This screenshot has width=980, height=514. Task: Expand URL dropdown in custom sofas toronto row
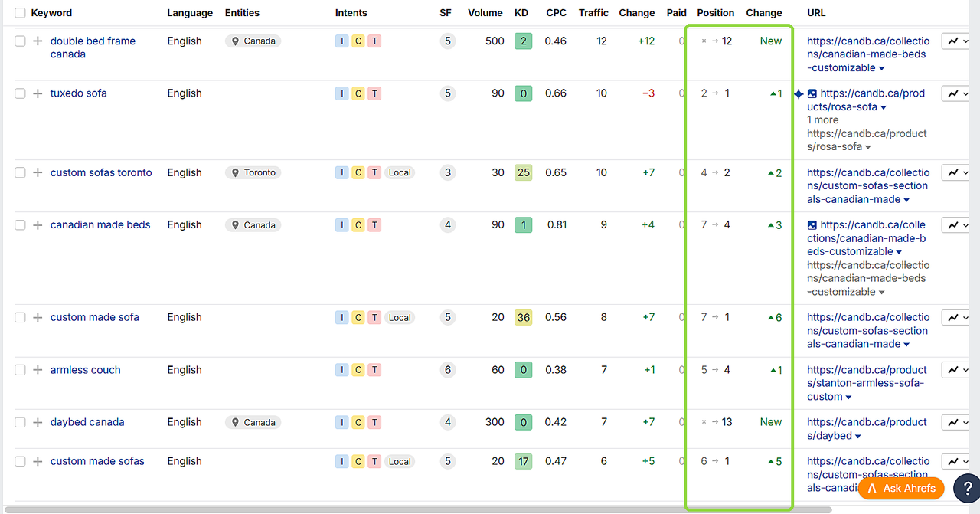click(906, 201)
